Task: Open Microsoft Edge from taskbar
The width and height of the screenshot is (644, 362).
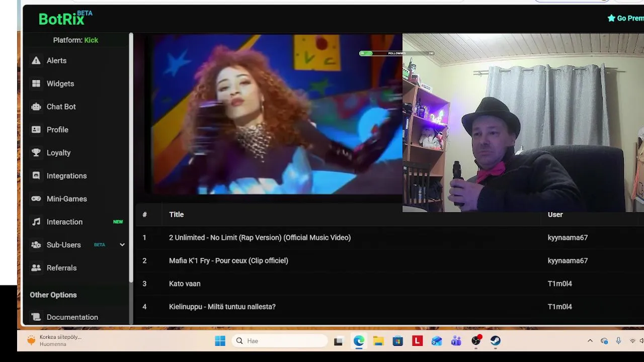Action: pos(359,341)
